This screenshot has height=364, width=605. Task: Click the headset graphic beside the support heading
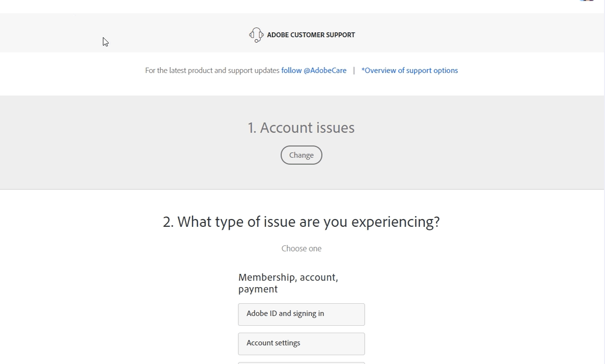(255, 34)
